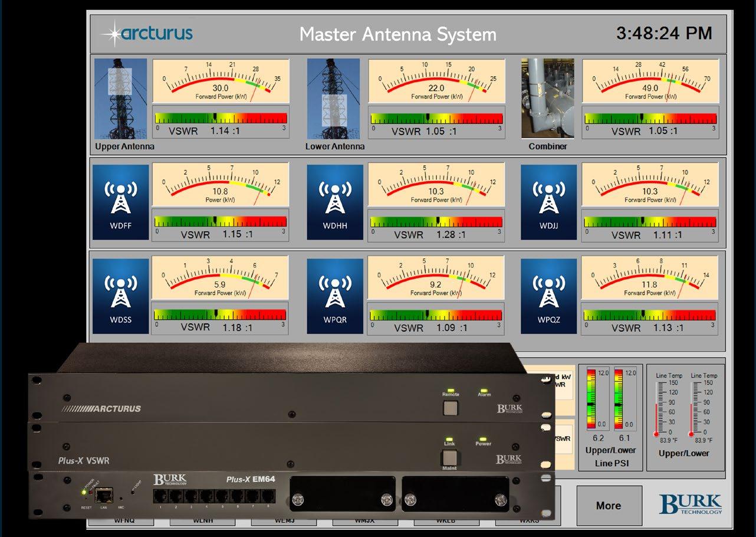This screenshot has width=756, height=537.
Task: Click the VSWR 1.15 :1 reading
Action: (216, 234)
